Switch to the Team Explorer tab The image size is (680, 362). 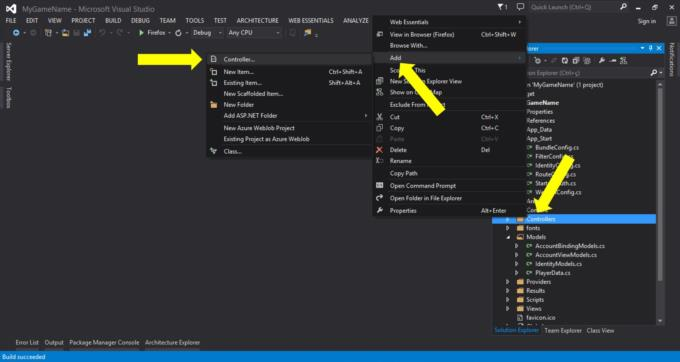[x=563, y=331]
